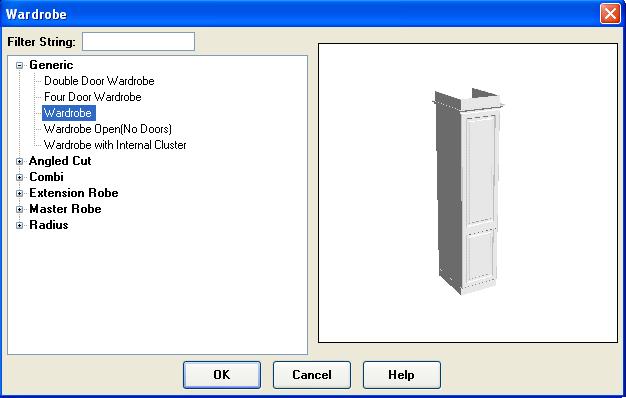Select Wardrobe with Internal Cluster item

tap(115, 145)
